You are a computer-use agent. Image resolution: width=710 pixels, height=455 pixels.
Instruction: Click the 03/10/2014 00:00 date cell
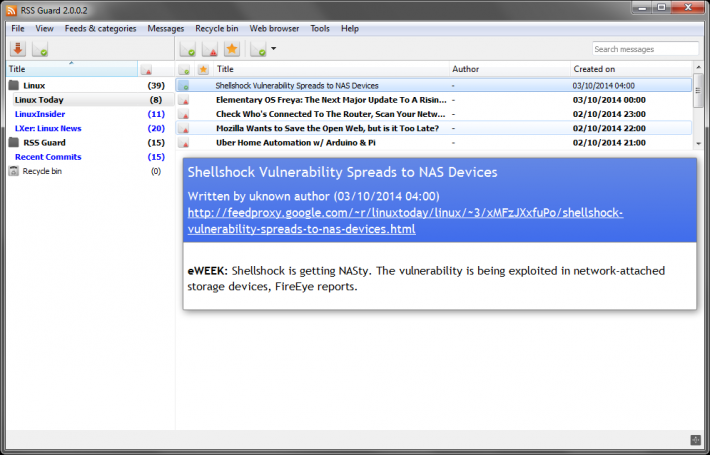point(609,100)
